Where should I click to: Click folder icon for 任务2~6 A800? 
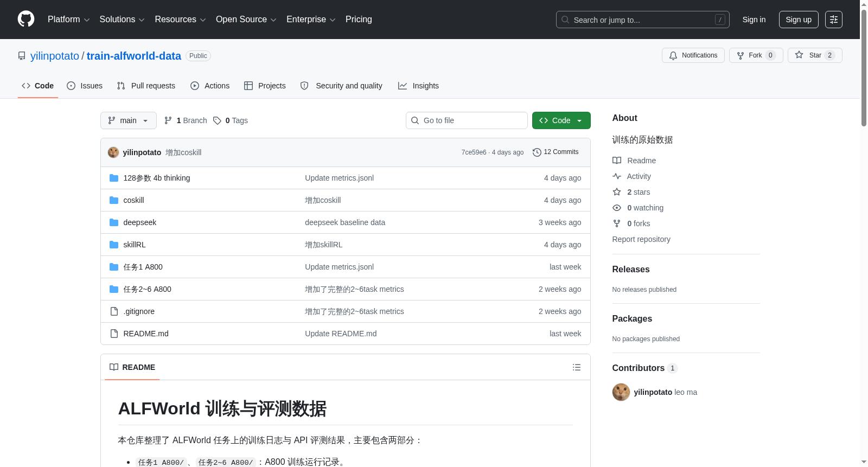pyautogui.click(x=114, y=289)
